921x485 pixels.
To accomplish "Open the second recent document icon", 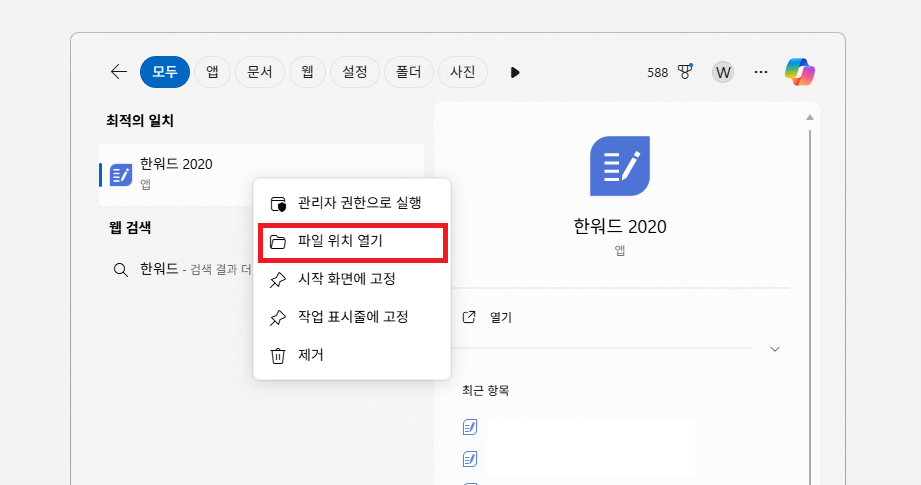I will click(470, 459).
